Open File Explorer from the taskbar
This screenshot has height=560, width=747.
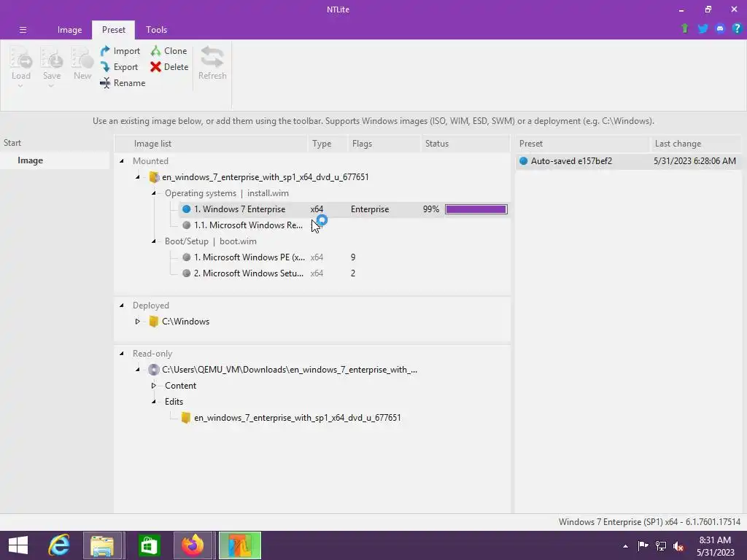tap(102, 545)
